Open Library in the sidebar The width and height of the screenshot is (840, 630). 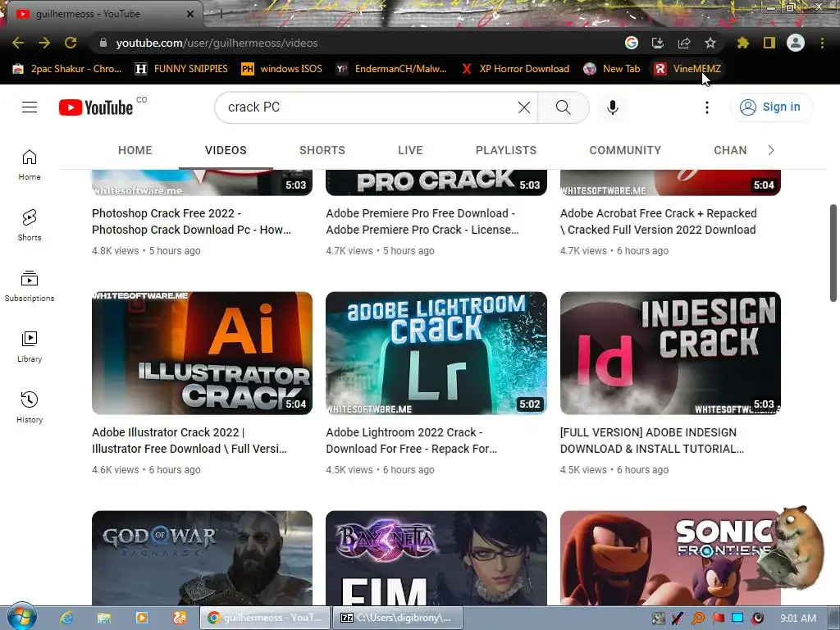click(30, 347)
